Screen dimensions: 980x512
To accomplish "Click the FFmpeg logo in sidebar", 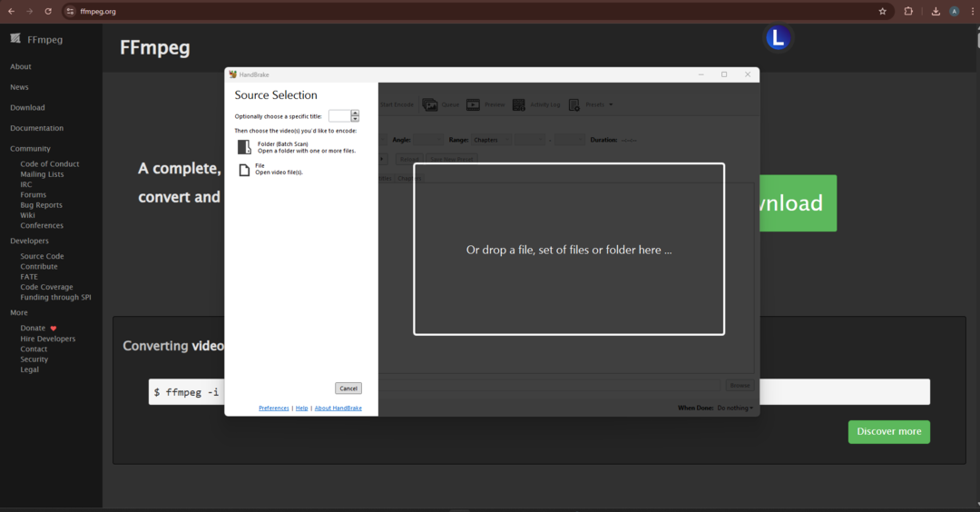I will [15, 39].
